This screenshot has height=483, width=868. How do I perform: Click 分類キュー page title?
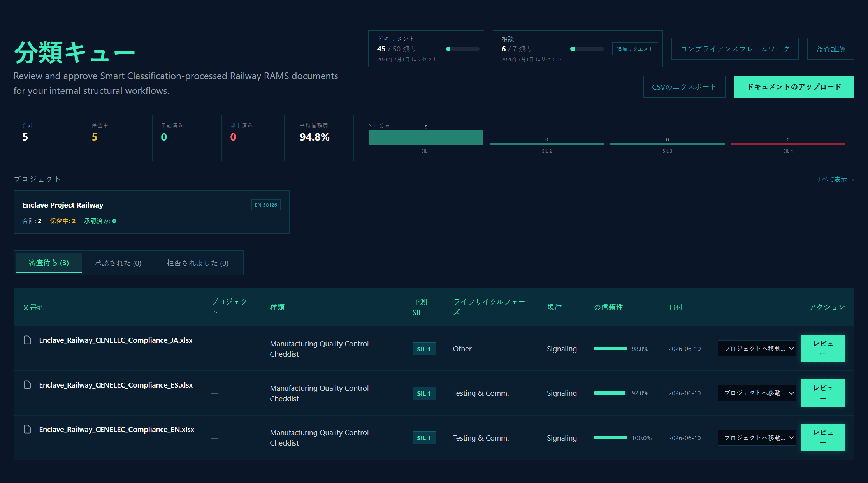point(74,52)
